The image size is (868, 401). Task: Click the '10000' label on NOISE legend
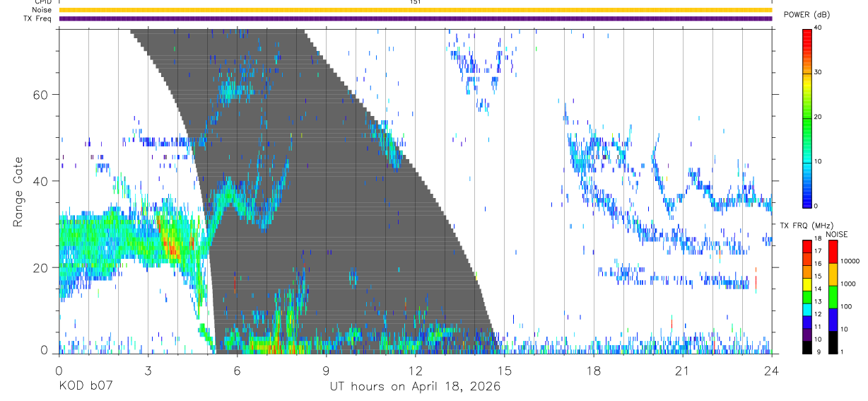850,261
